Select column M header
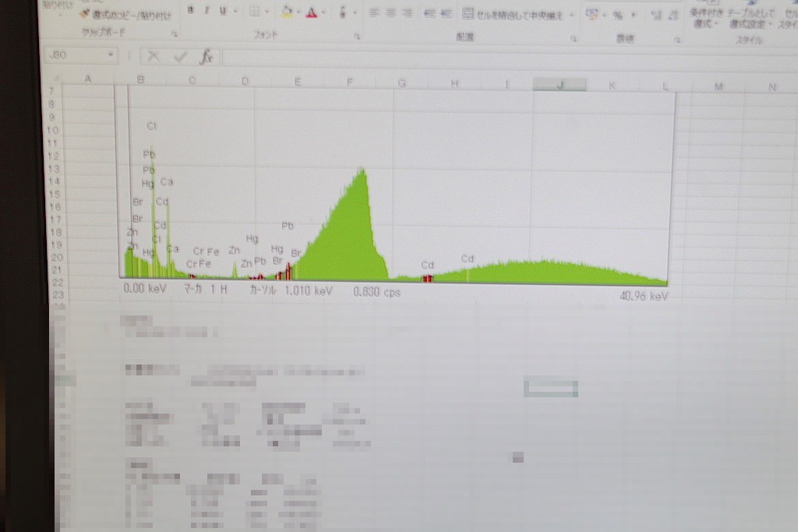Screen dimensions: 798x532 coord(718,86)
